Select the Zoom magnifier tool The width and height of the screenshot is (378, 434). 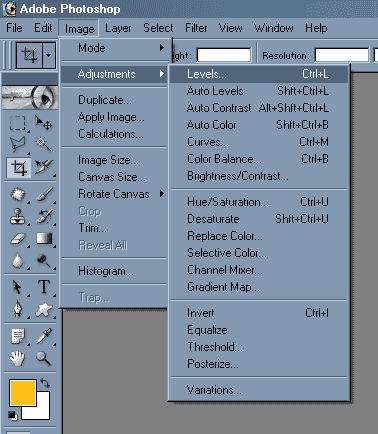point(44,359)
